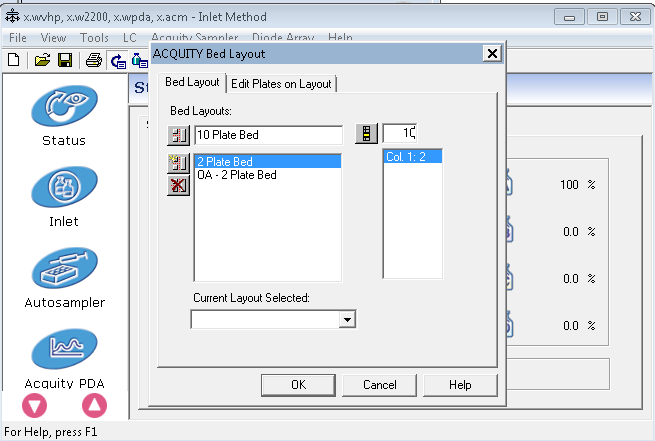Close the ACQUITY Bed Layout dialog

click(x=492, y=53)
